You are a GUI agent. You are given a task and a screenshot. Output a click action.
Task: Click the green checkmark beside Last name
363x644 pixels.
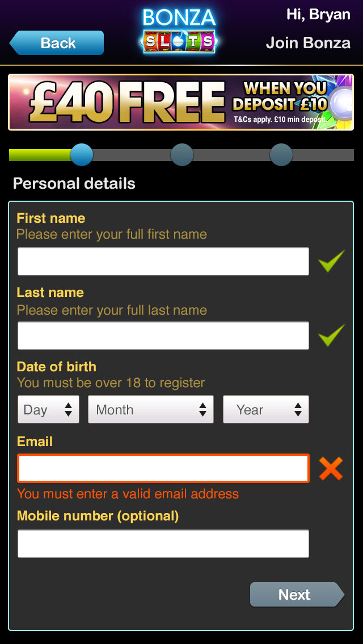coord(331,336)
